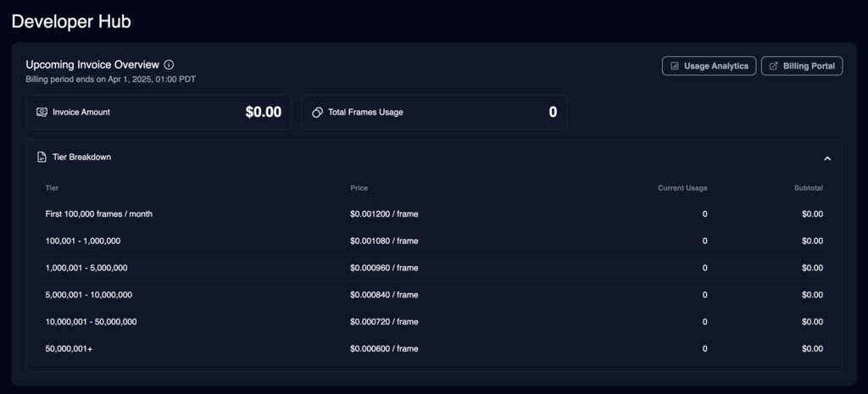Click the chart icon in Usage Analytics button
This screenshot has height=394, width=868.
[674, 66]
